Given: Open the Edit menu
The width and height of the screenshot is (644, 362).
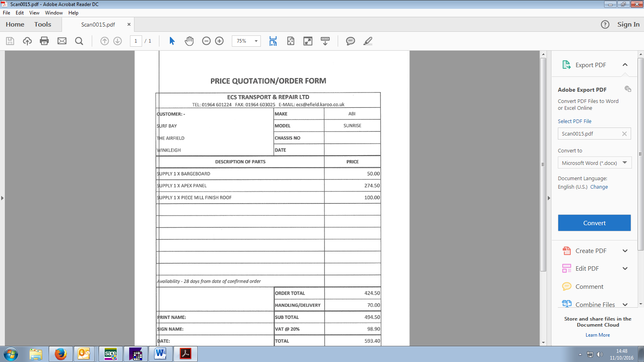Looking at the screenshot, I should pyautogui.click(x=20, y=13).
